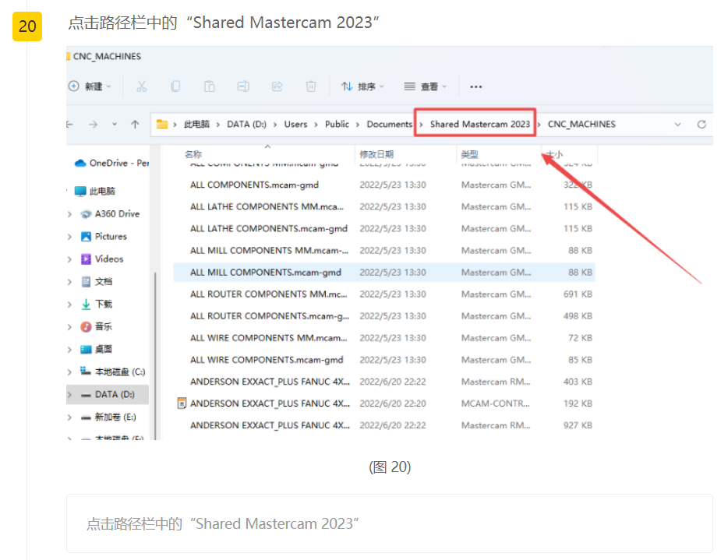Open the 查看 view dropdown

pyautogui.click(x=426, y=86)
